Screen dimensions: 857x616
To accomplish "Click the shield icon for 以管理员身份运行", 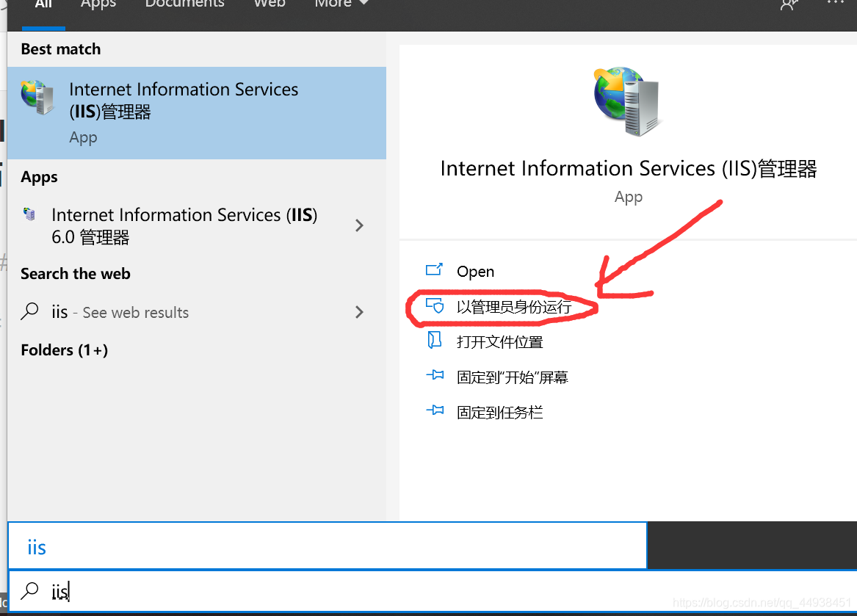I will tap(435, 305).
